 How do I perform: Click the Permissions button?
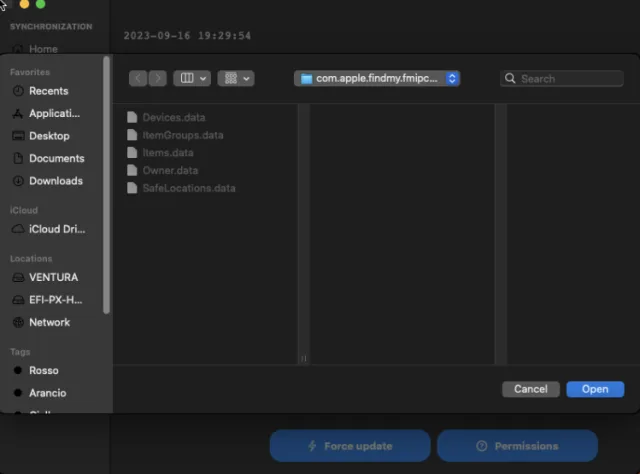517,446
